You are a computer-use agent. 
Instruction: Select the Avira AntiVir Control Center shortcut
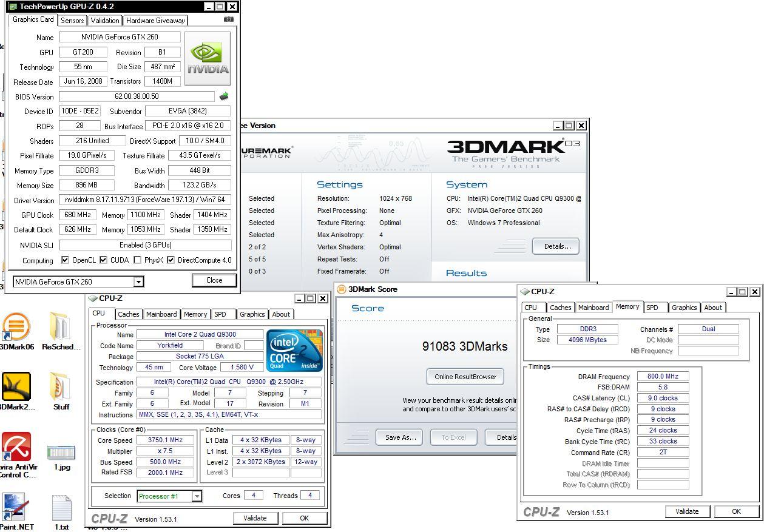(16, 455)
